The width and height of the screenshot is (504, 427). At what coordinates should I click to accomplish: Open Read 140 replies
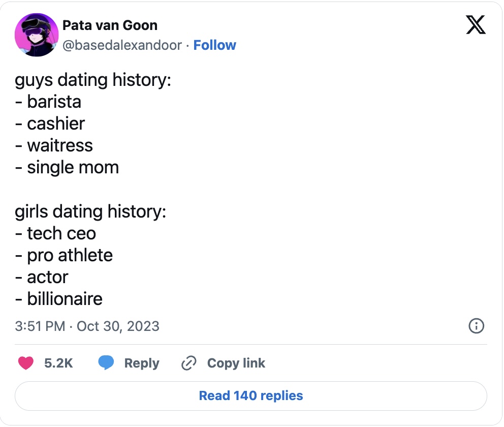251,395
